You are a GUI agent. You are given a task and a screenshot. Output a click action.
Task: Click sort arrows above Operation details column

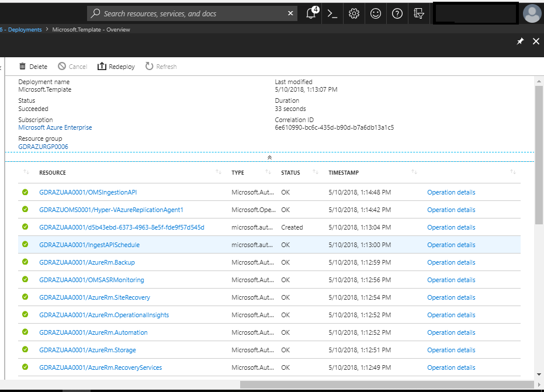pyautogui.click(x=513, y=172)
